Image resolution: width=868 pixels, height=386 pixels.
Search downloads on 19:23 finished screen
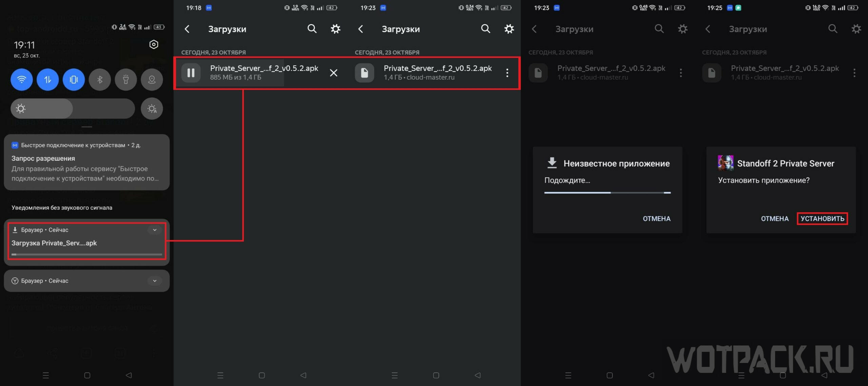[486, 29]
